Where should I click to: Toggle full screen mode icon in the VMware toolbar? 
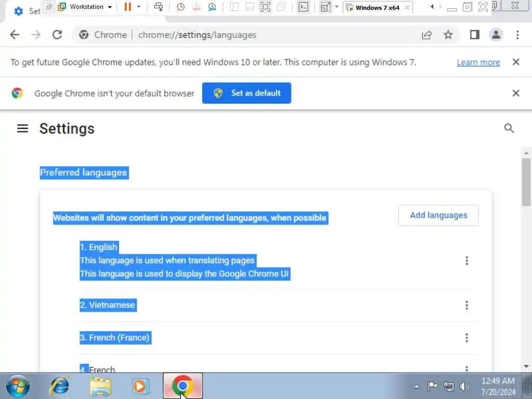[x=265, y=7]
